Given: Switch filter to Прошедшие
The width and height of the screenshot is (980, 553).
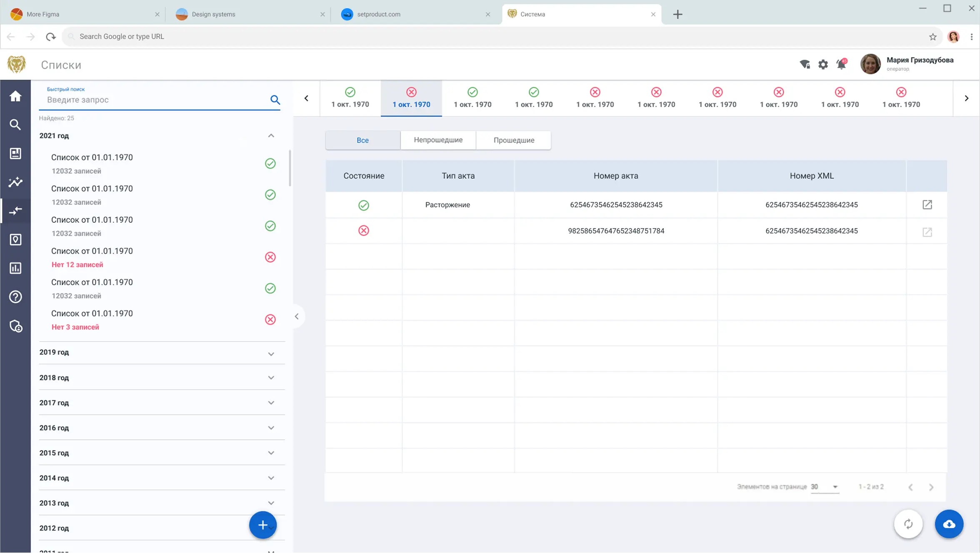Looking at the screenshot, I should pos(513,140).
